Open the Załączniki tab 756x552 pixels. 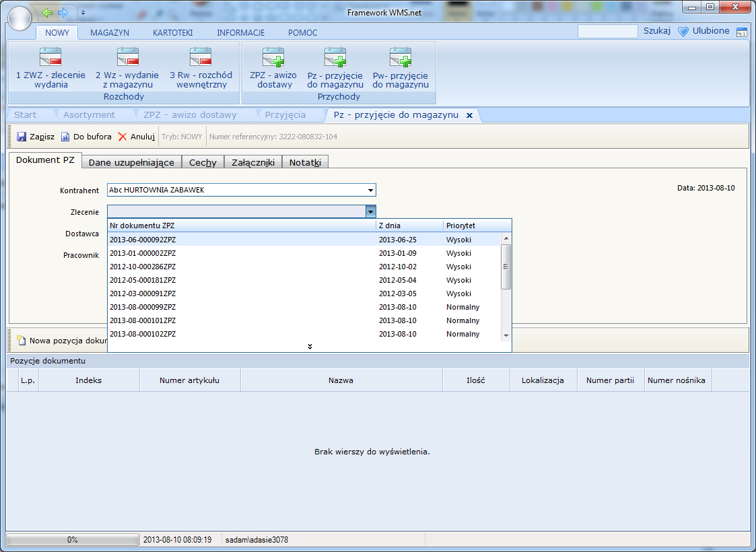pos(253,162)
